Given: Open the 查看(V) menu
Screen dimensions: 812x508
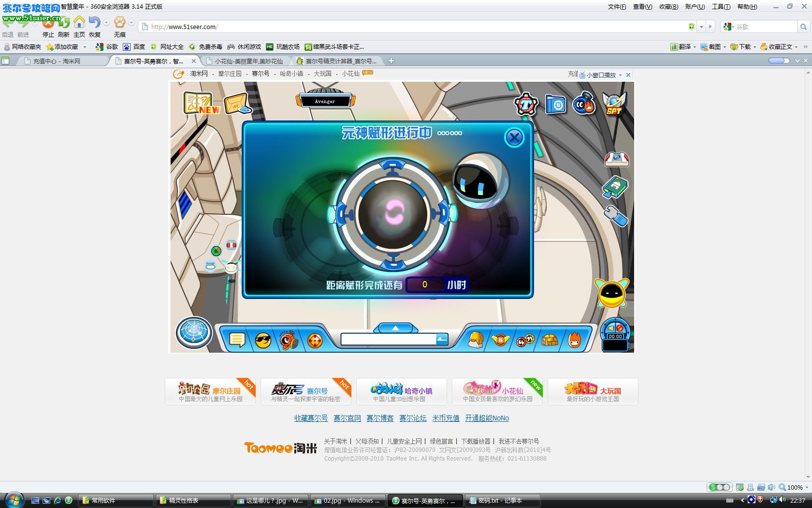Looking at the screenshot, I should coord(642,7).
